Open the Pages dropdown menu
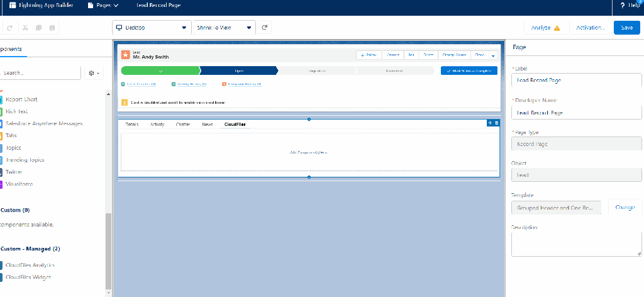 coord(104,5)
